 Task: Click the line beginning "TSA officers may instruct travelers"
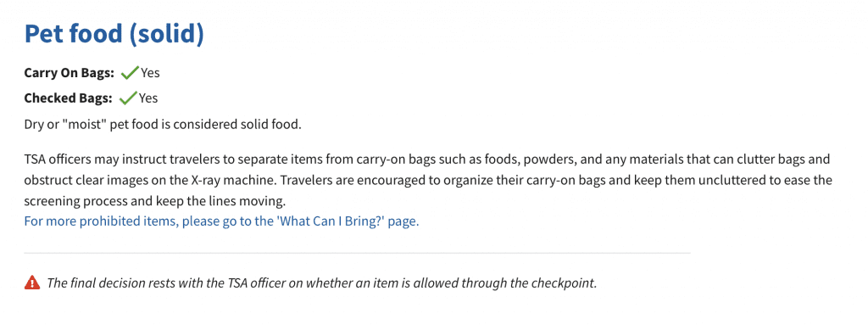tap(427, 160)
